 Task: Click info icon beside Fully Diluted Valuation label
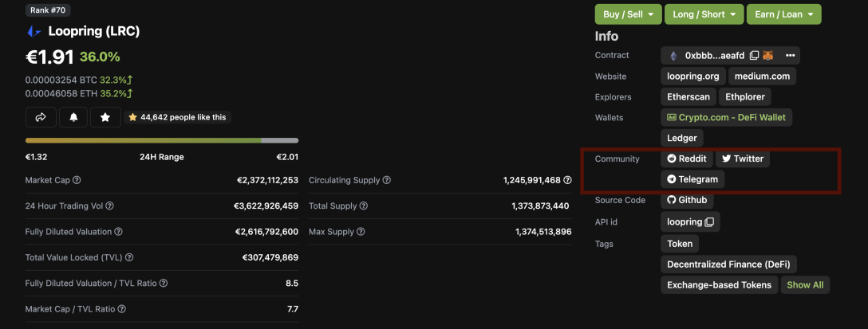[118, 232]
